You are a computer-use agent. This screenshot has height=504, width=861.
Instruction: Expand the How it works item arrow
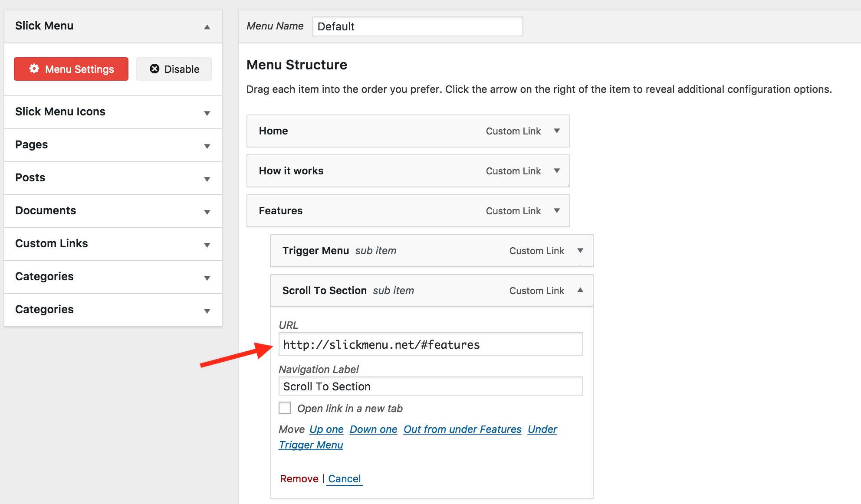point(557,170)
